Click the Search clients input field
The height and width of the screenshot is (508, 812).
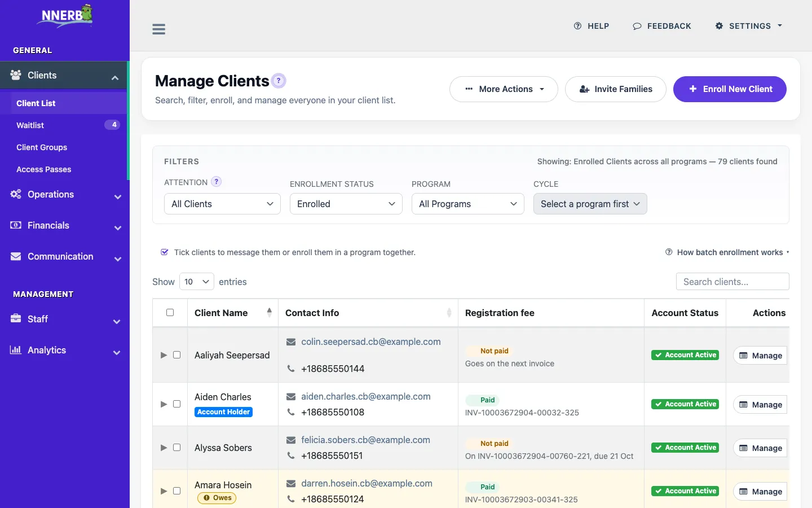coord(732,282)
